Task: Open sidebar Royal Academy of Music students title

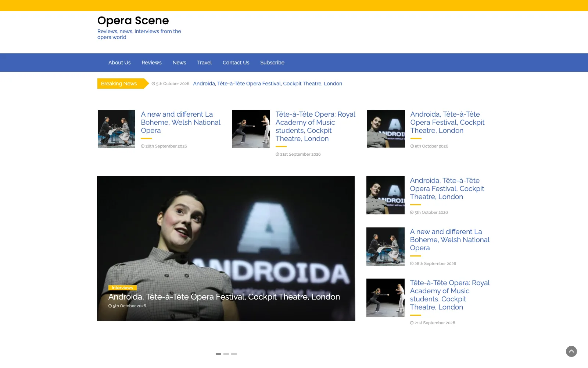Action: click(450, 295)
